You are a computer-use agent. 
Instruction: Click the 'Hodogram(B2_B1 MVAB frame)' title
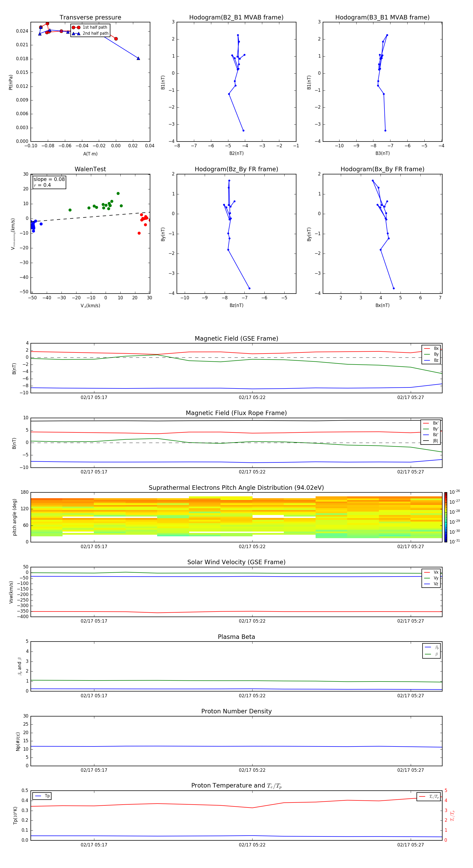(236, 18)
